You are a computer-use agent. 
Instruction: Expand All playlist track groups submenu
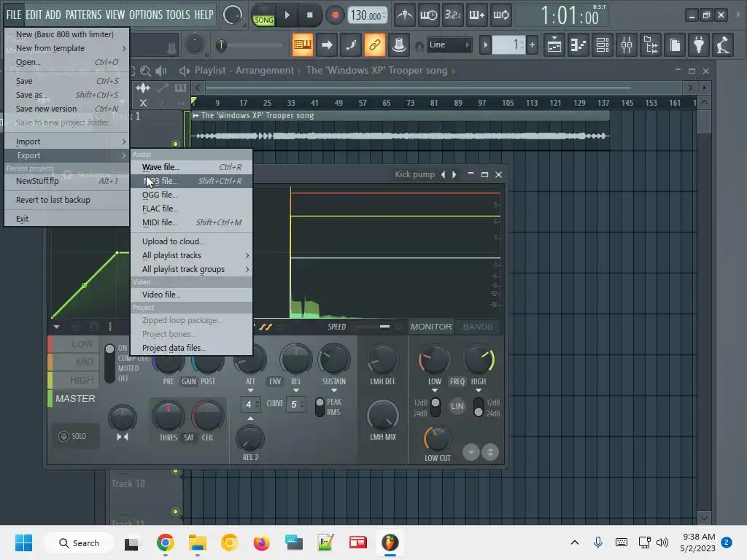click(x=192, y=269)
